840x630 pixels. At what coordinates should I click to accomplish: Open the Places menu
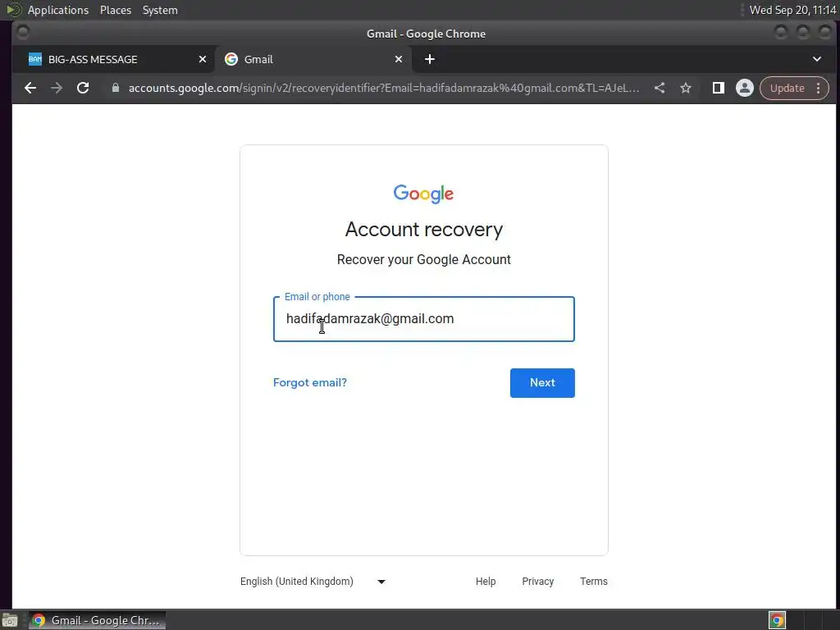[x=115, y=10]
